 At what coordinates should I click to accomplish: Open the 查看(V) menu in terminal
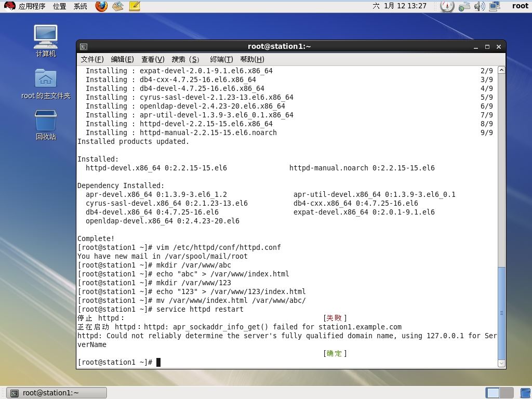pyautogui.click(x=153, y=59)
